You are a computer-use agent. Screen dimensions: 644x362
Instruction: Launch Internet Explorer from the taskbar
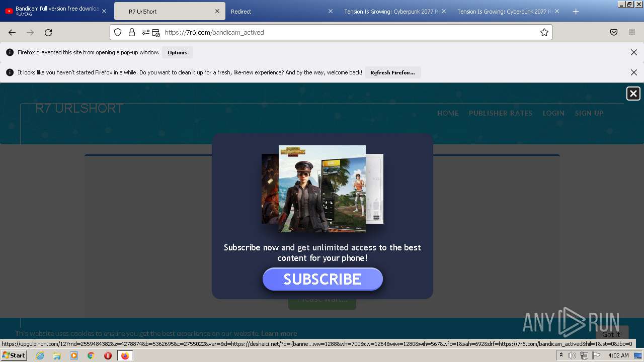40,355
